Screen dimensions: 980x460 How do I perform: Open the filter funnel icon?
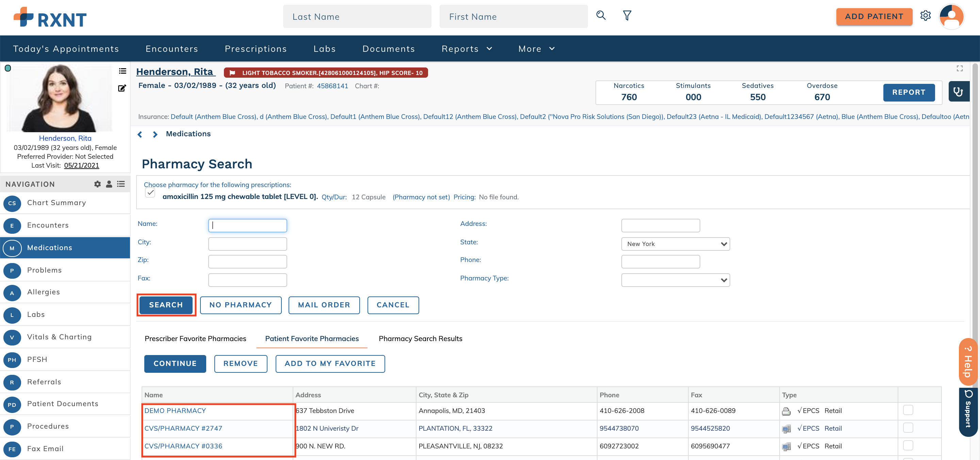[627, 16]
